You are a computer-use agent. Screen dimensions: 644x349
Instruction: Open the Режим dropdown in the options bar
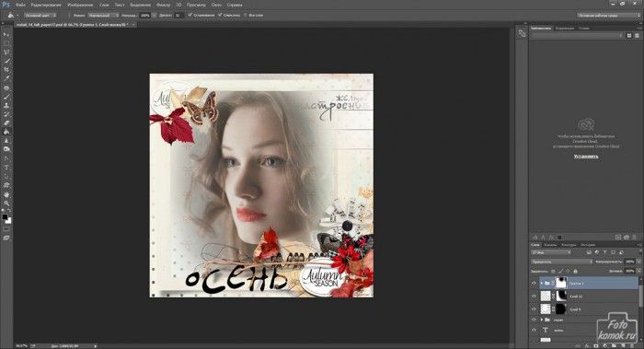pos(103,16)
